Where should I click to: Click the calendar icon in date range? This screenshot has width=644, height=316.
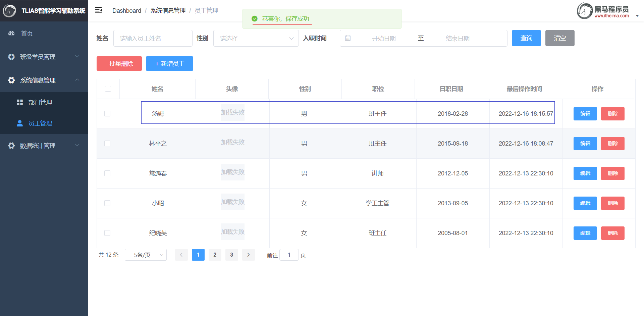tap(348, 38)
